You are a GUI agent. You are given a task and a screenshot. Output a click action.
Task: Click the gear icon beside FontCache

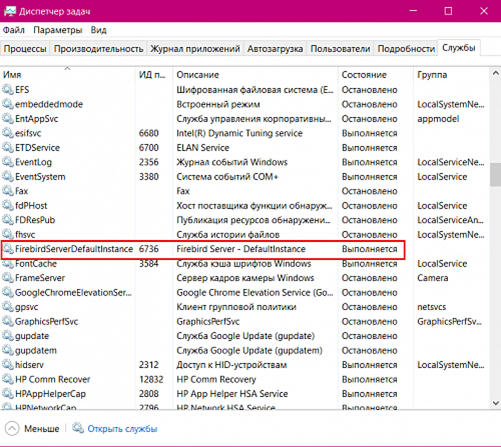(7, 263)
